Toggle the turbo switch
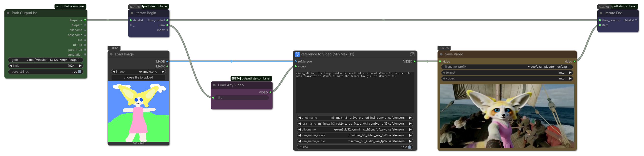 pos(410,147)
